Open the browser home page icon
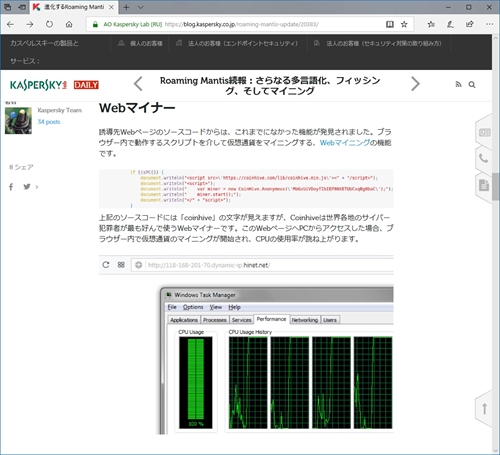Viewport: 500px width, 455px height. point(69,24)
